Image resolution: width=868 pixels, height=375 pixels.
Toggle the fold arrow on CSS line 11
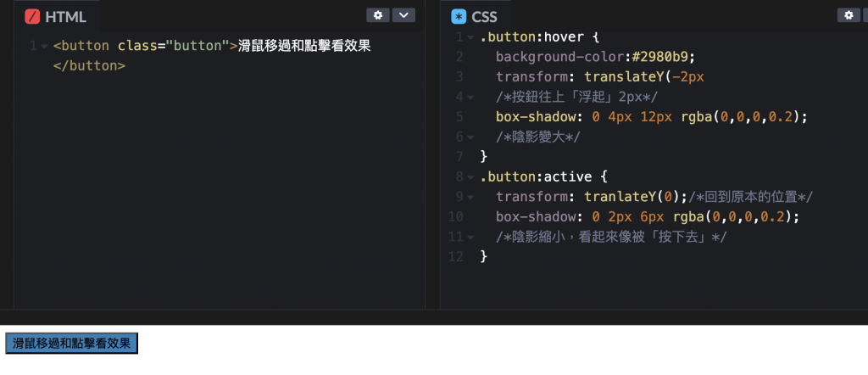[x=470, y=237]
